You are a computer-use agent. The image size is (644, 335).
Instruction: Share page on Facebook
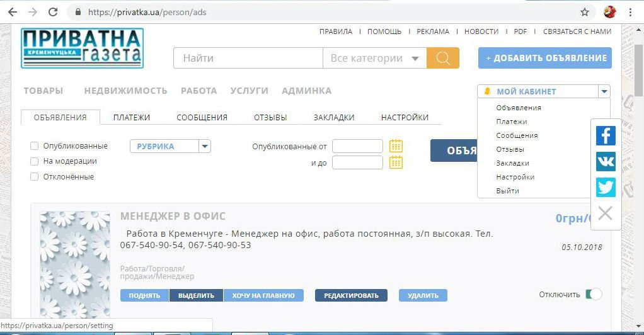[x=606, y=135]
